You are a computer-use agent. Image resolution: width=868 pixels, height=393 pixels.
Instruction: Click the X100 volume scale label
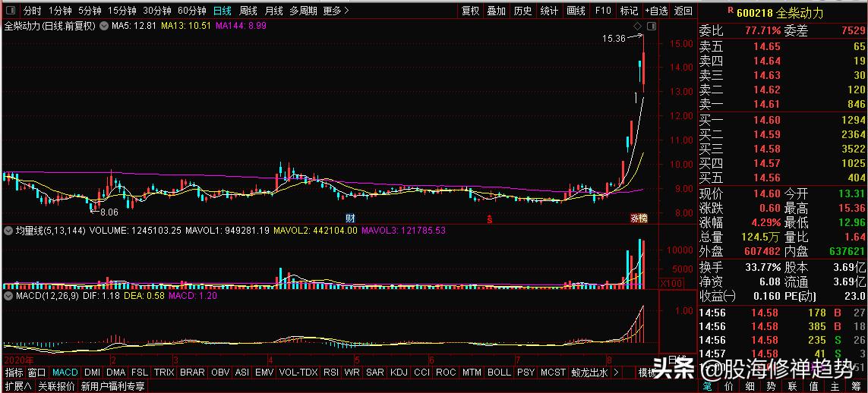point(671,283)
